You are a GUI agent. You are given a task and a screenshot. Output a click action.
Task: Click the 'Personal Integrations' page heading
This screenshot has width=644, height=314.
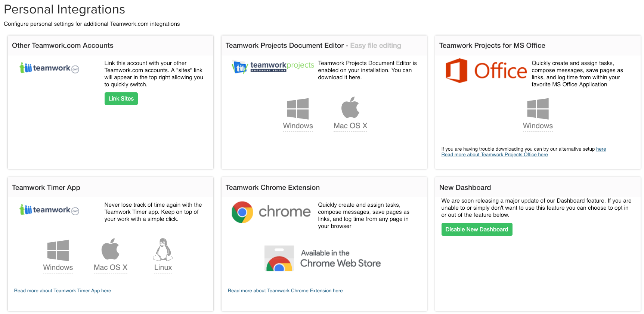click(65, 9)
